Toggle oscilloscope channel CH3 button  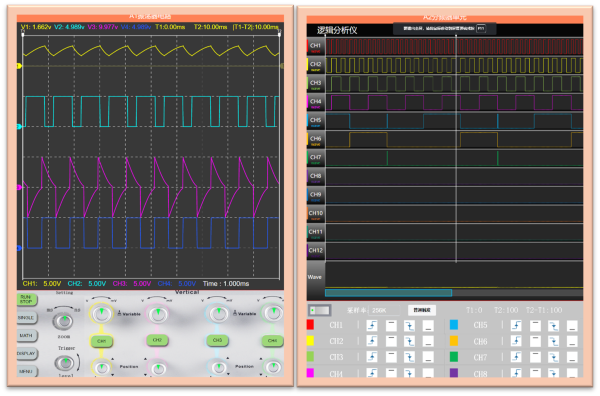pyautogui.click(x=217, y=340)
